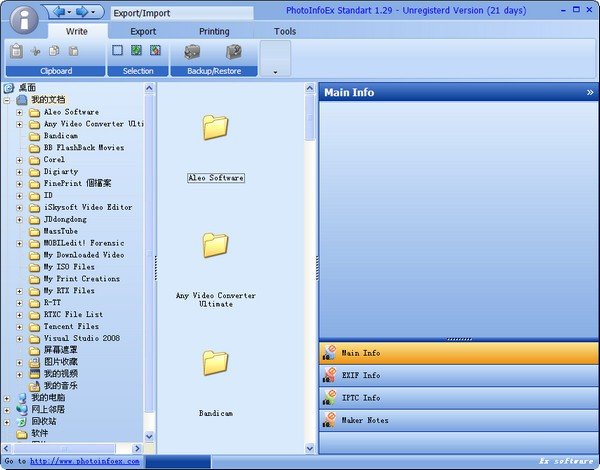600x470 pixels.
Task: Click the Clipboard cut scissors icon
Action: (36, 51)
